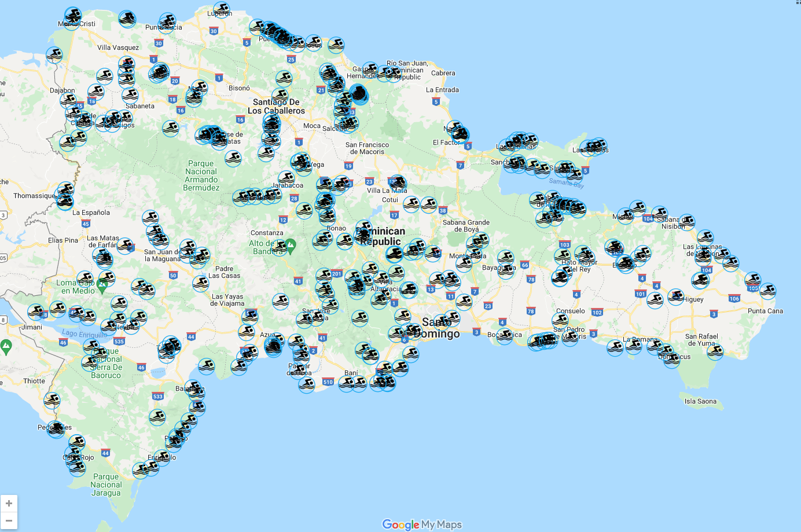Click the Cabrera town label
Image resolution: width=801 pixels, height=532 pixels.
point(443,73)
